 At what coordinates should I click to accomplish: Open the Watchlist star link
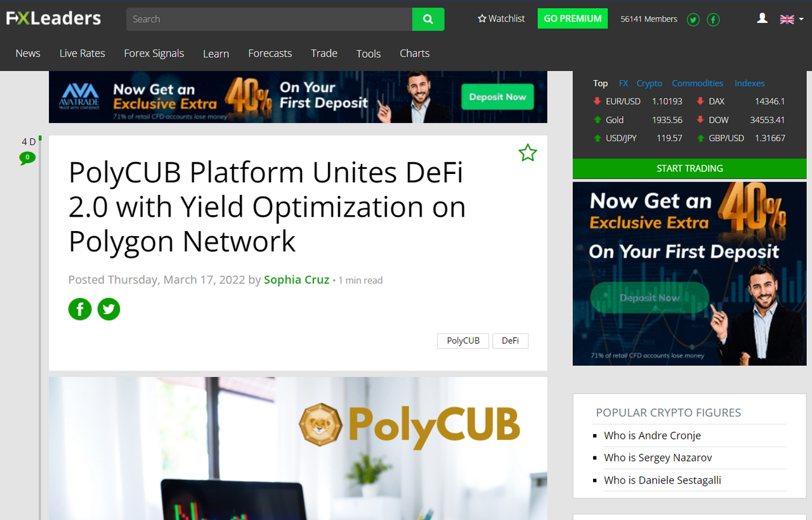point(501,18)
